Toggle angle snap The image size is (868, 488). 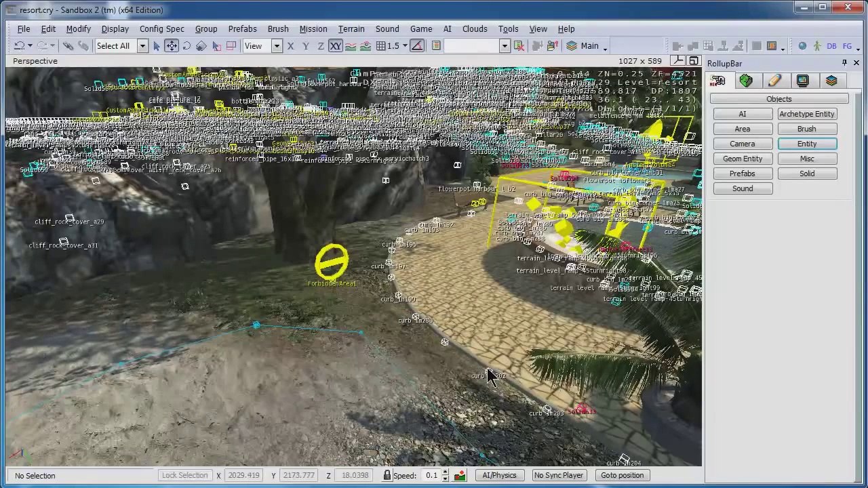(417, 46)
